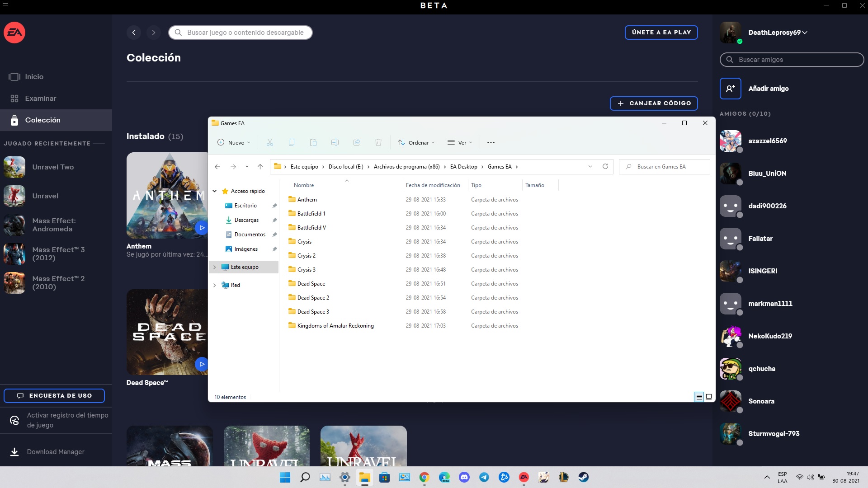Expand the address bar history dropdown
The image size is (868, 488).
click(x=590, y=167)
